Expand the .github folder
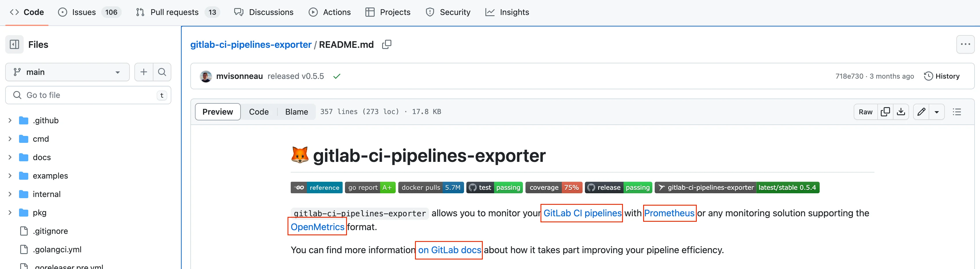The width and height of the screenshot is (980, 269). tap(10, 120)
